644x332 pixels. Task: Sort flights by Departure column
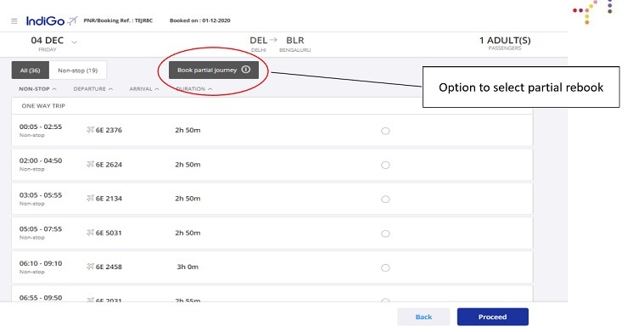coord(92,89)
